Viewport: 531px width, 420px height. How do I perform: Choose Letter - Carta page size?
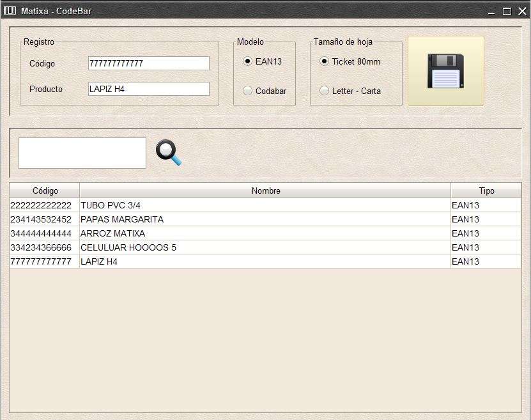click(x=325, y=90)
